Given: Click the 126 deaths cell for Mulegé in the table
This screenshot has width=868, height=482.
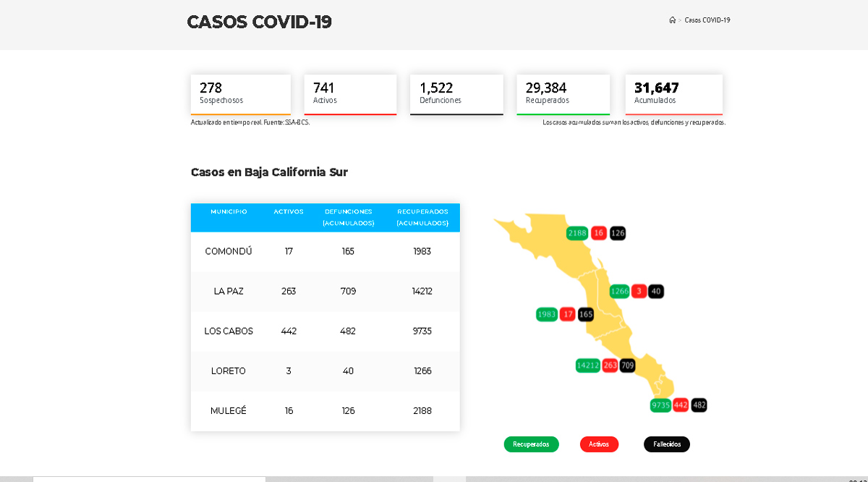Looking at the screenshot, I should [x=349, y=411].
